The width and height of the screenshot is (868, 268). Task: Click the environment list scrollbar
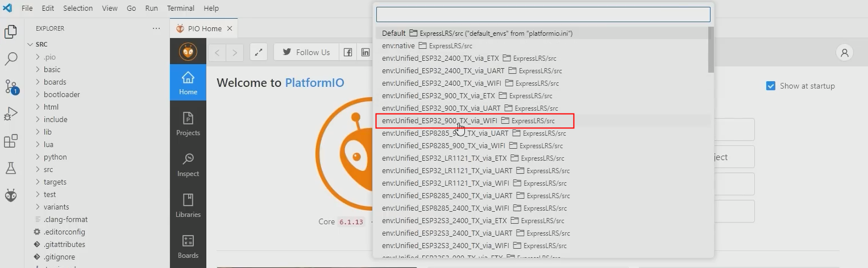pos(711,50)
